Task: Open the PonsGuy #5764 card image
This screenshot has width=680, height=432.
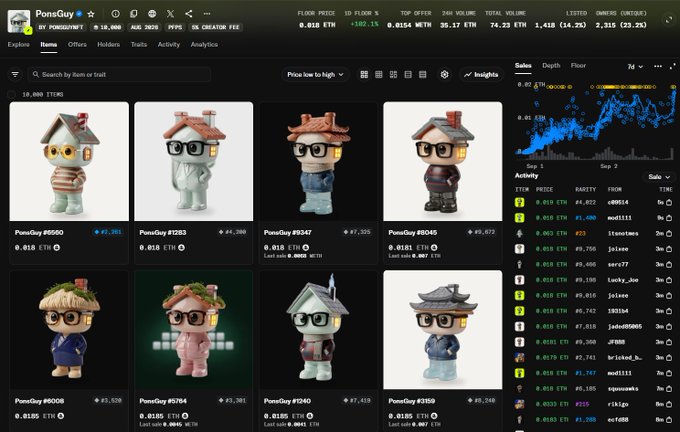Action: [193, 330]
